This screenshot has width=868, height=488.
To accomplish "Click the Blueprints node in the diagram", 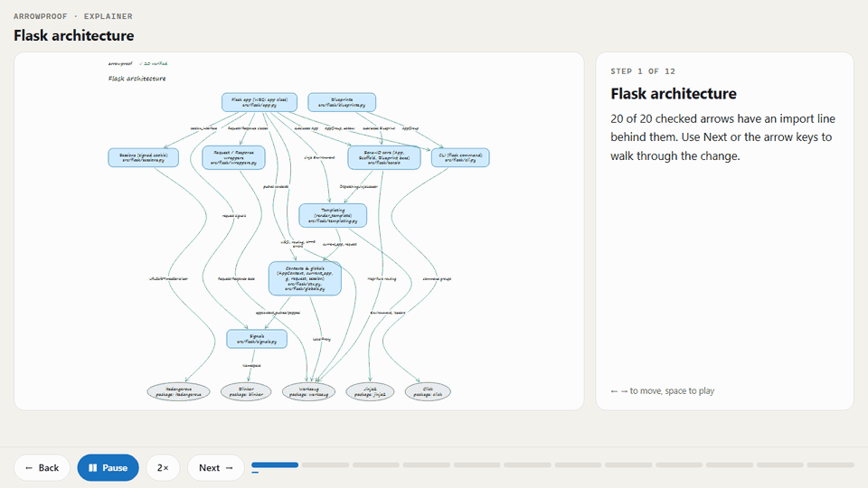I will pos(342,102).
